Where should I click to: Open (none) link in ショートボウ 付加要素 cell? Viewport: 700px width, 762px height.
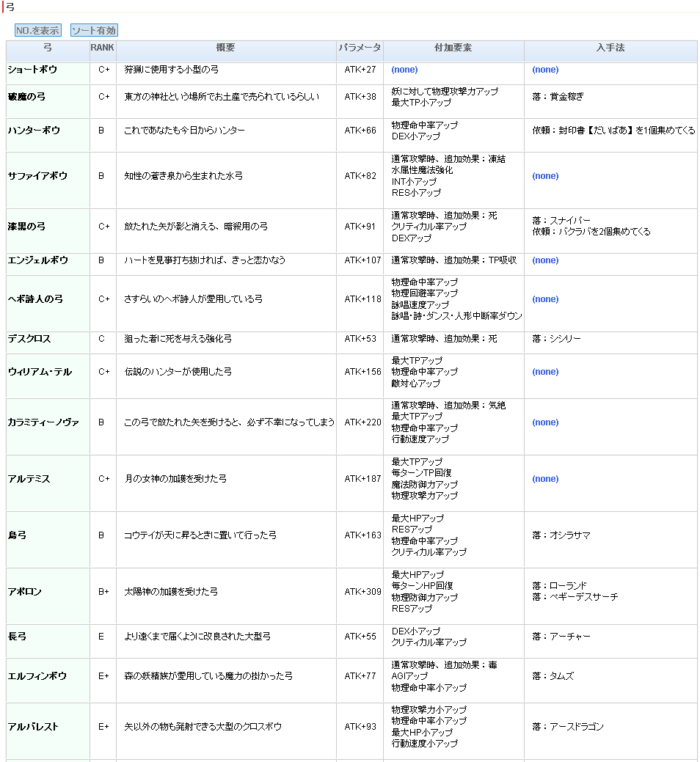click(404, 70)
